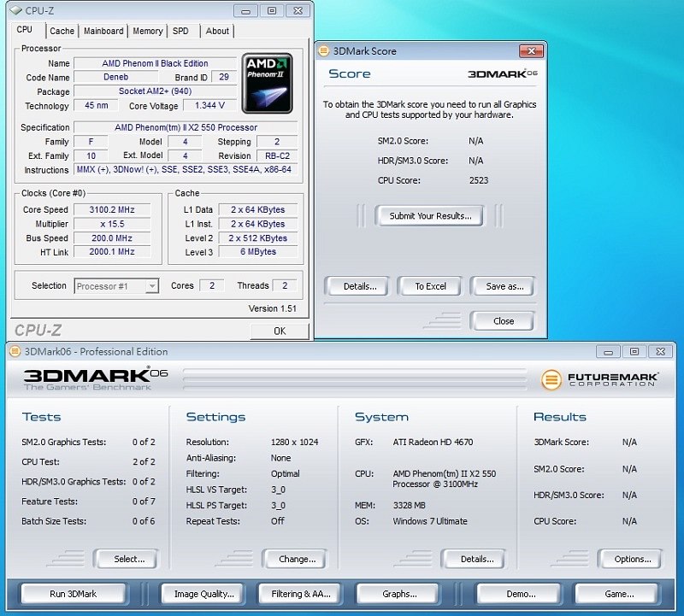Click the AMD Phenom II processor logo
Screen dimensions: 684x616
point(267,83)
